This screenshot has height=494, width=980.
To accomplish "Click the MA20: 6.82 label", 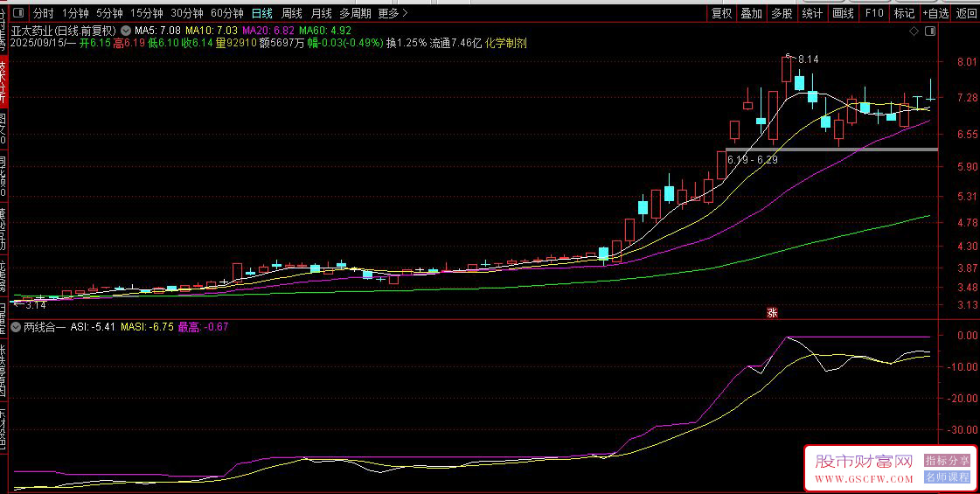I will (268, 30).
